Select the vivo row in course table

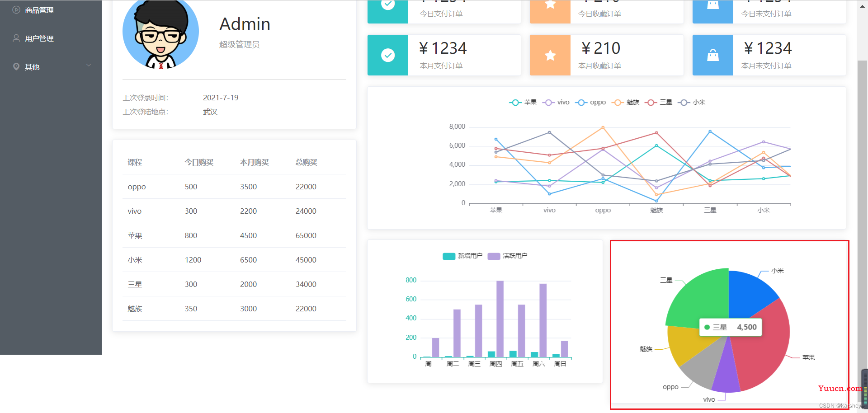234,211
